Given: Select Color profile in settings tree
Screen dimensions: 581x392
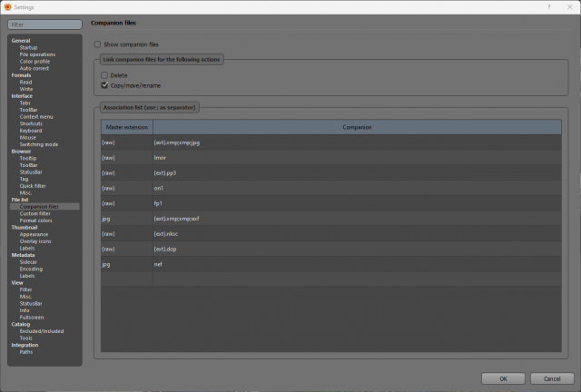Looking at the screenshot, I should click(x=34, y=61).
